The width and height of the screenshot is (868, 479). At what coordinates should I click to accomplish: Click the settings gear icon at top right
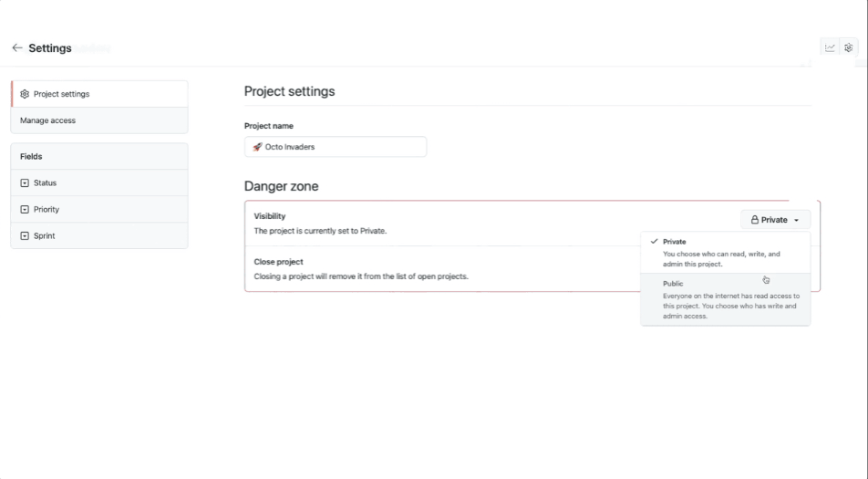tap(849, 47)
